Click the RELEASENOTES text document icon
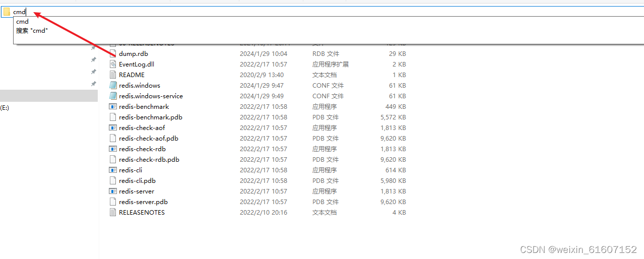Image resolution: width=644 pixels, height=259 pixels. 113,212
